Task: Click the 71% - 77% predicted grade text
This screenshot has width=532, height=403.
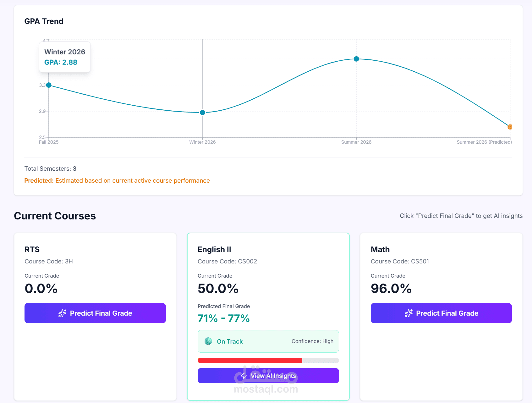Action: [x=224, y=318]
